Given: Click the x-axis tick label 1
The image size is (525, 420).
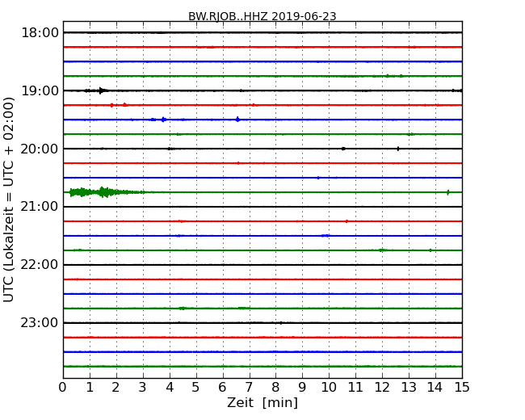Looking at the screenshot, I should tap(90, 387).
